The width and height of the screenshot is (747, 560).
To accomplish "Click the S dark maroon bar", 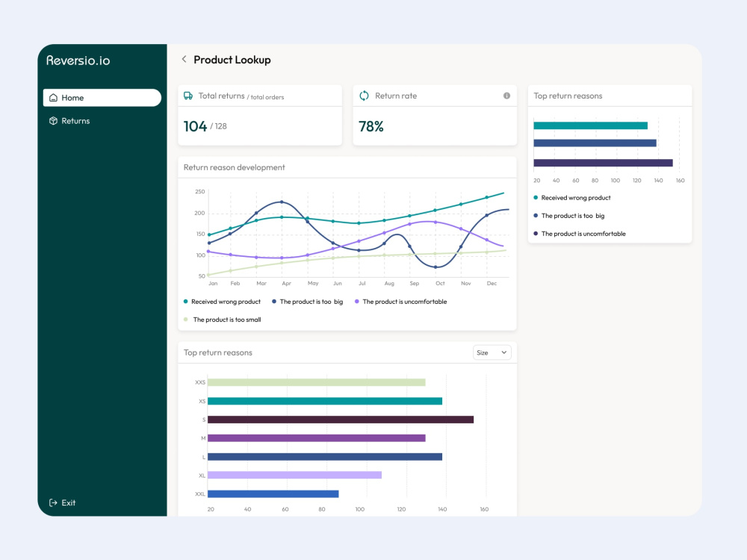I will tap(341, 420).
